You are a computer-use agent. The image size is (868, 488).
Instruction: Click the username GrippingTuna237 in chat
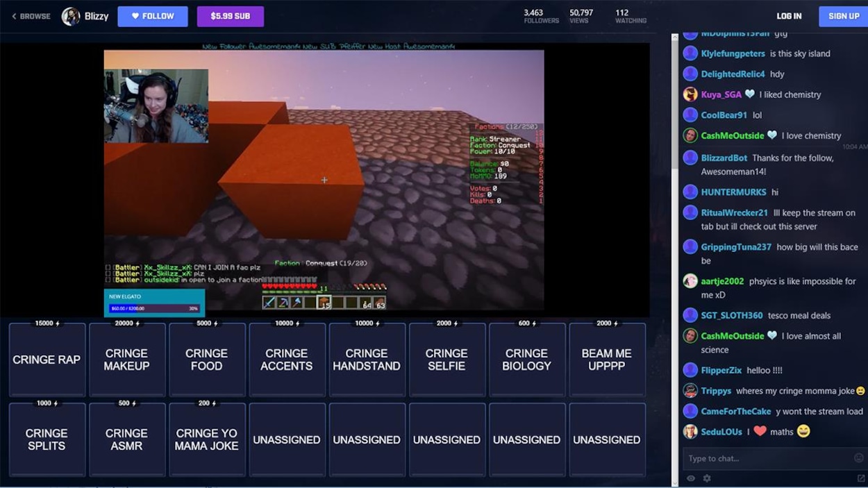(x=736, y=246)
